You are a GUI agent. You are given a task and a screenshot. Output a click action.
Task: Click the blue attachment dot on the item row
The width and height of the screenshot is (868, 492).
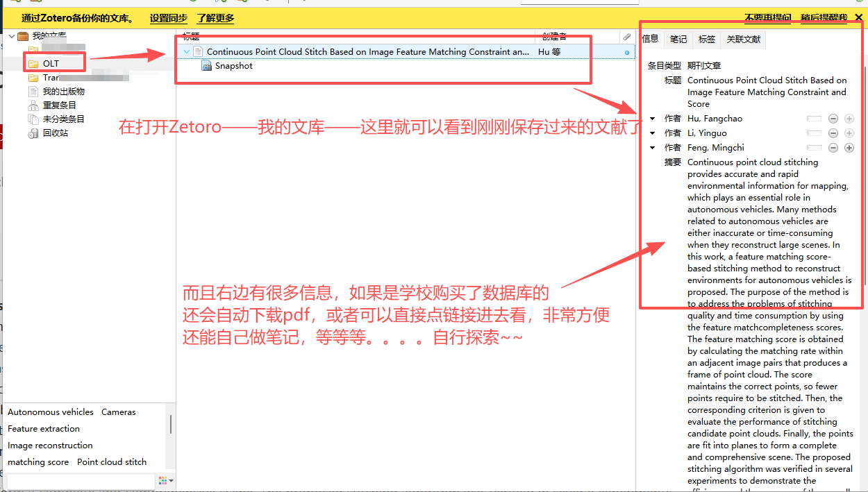627,52
